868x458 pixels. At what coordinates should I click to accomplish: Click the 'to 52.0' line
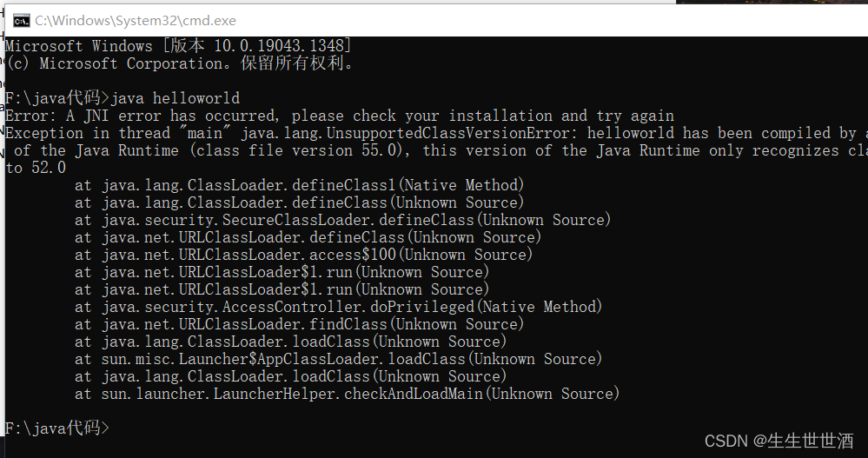pos(36,168)
